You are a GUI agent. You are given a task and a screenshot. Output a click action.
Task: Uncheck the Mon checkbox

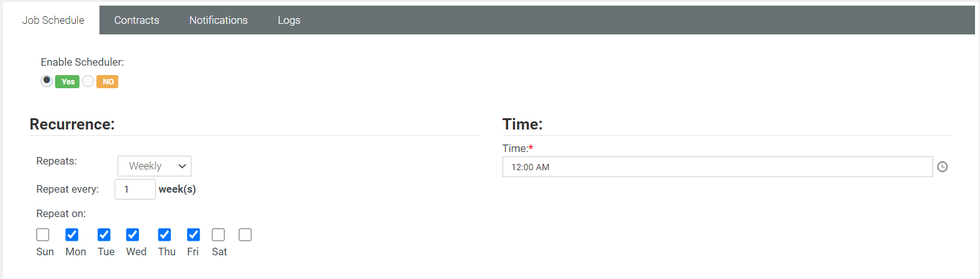72,235
